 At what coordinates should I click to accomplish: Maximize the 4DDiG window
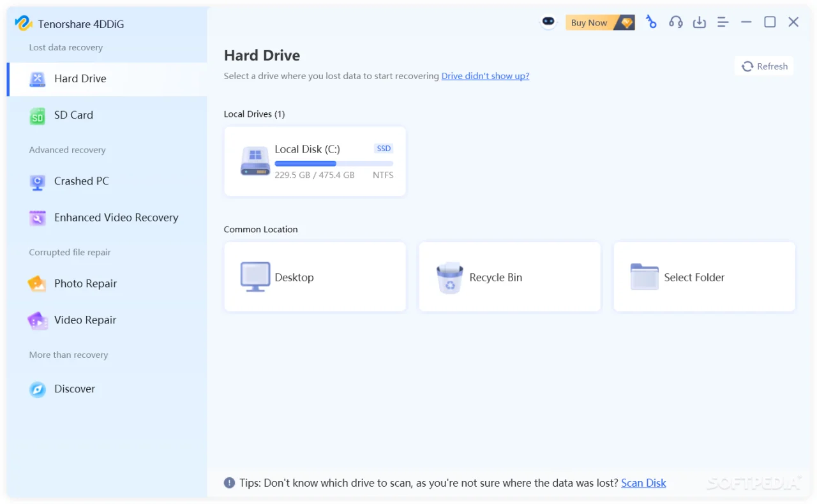(x=770, y=22)
